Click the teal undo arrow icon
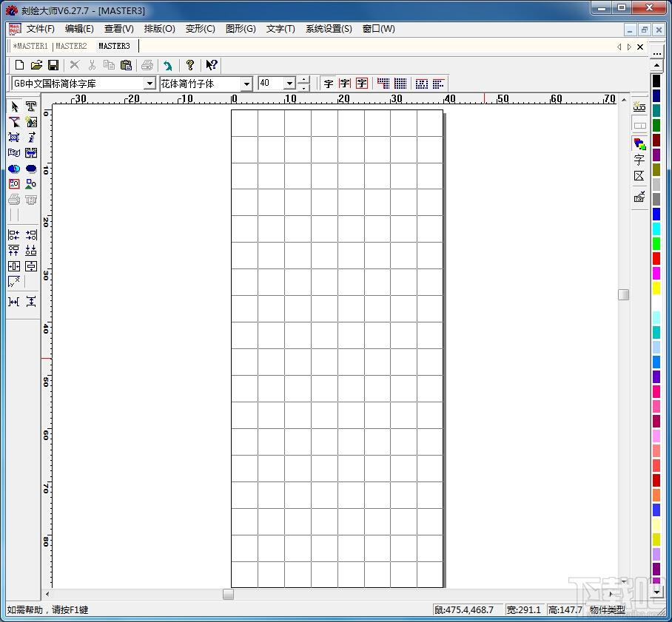The image size is (672, 622). 167,65
